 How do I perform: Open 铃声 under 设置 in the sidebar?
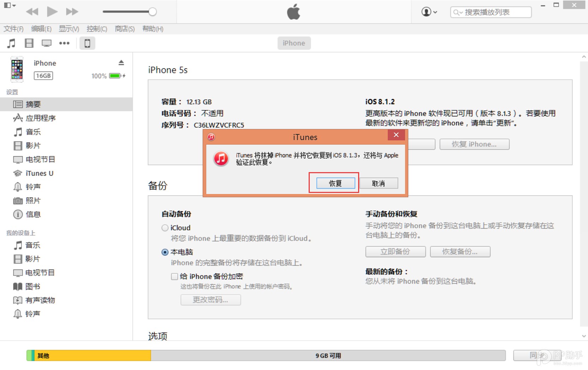coord(33,187)
